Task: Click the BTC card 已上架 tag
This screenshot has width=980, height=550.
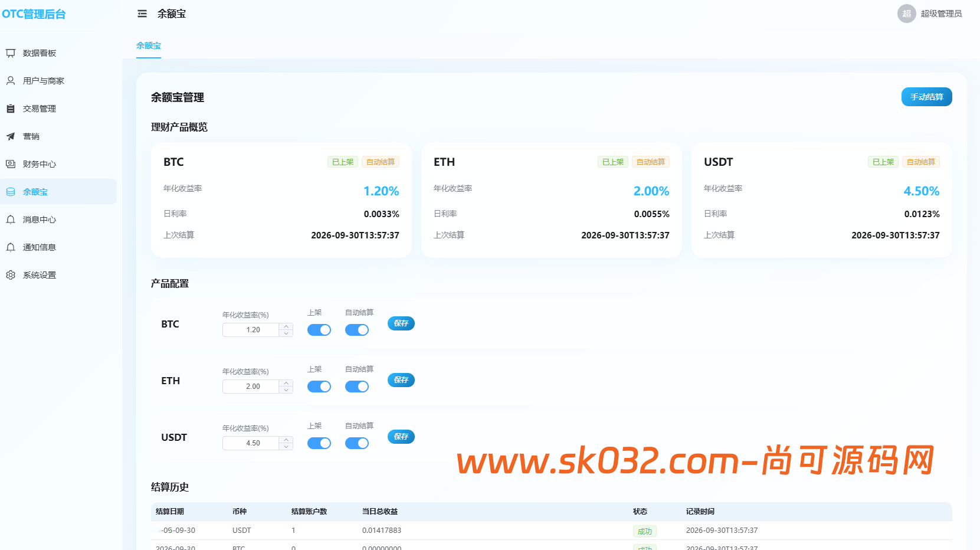Action: [x=343, y=162]
